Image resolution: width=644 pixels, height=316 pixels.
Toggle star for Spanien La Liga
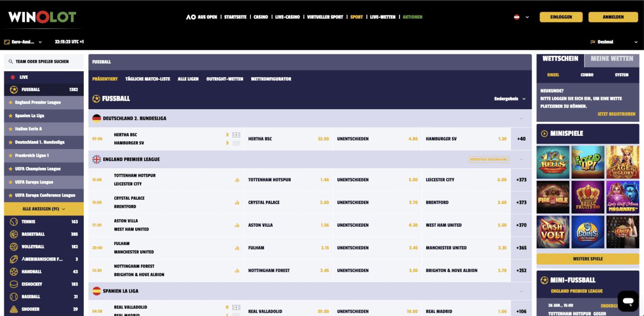point(10,116)
